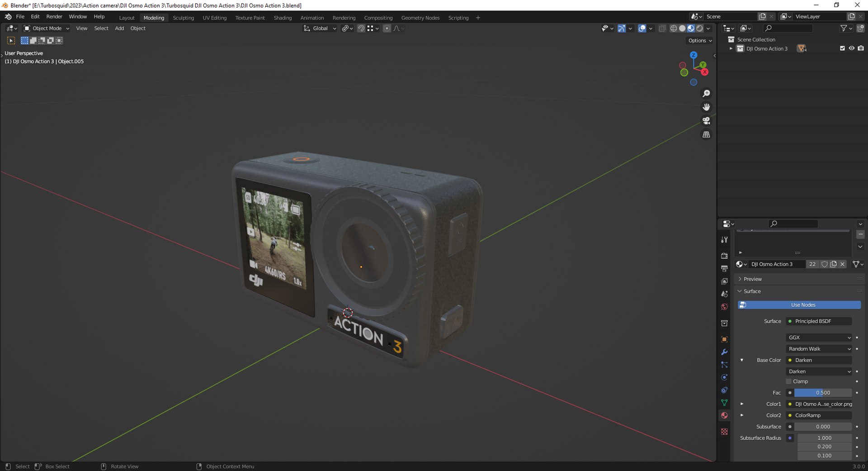Open the World properties tab
Screen dimensions: 868x471
[x=724, y=307]
